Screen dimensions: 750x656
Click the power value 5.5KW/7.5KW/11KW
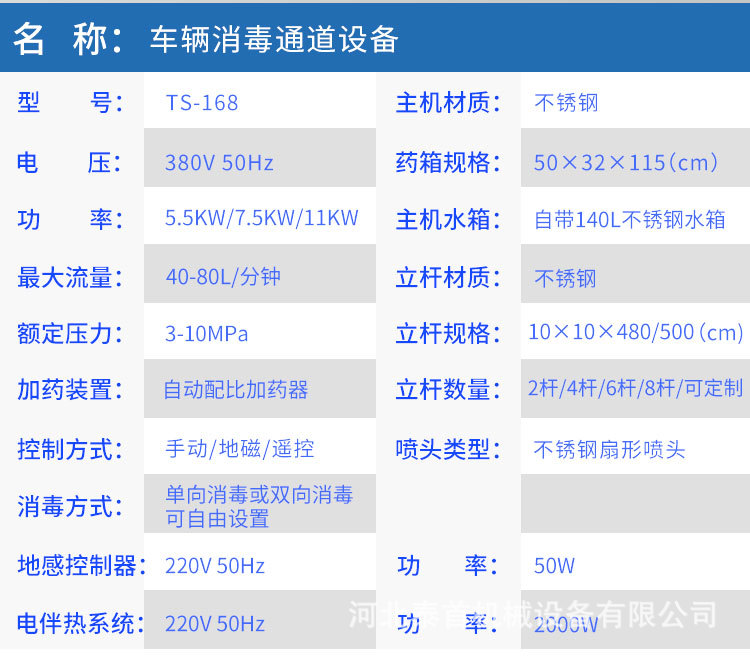261,219
